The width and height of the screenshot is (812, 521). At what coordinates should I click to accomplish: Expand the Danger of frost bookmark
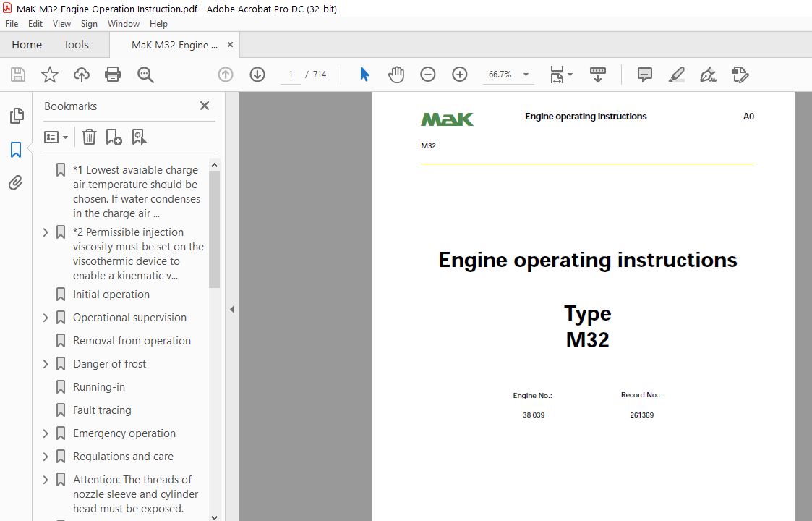pyautogui.click(x=46, y=364)
